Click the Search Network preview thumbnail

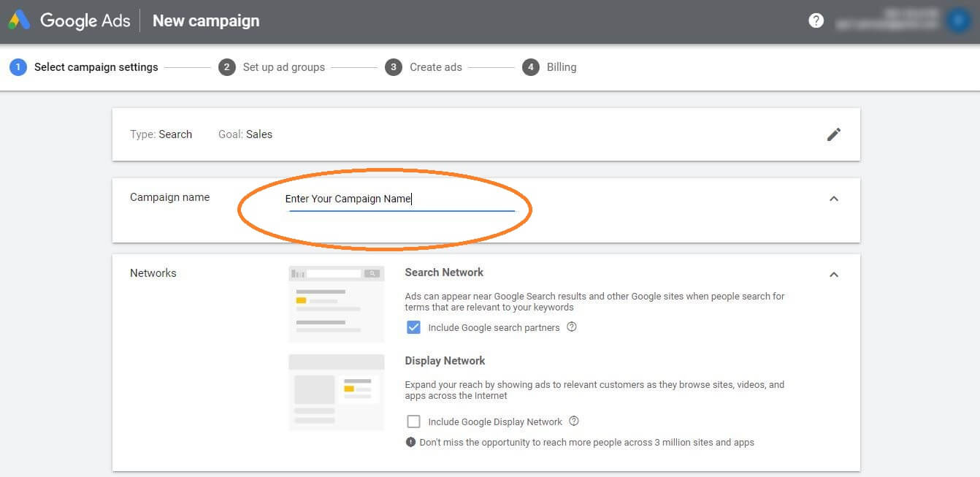(x=337, y=305)
